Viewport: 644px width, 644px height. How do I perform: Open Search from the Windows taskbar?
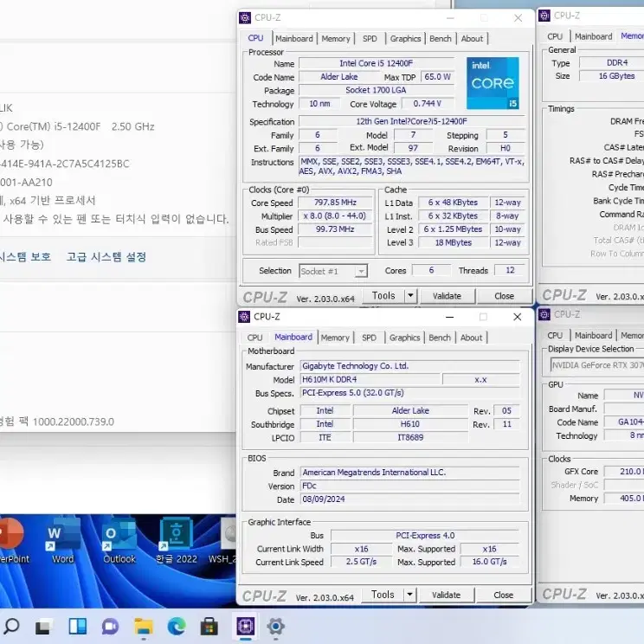click(11, 627)
